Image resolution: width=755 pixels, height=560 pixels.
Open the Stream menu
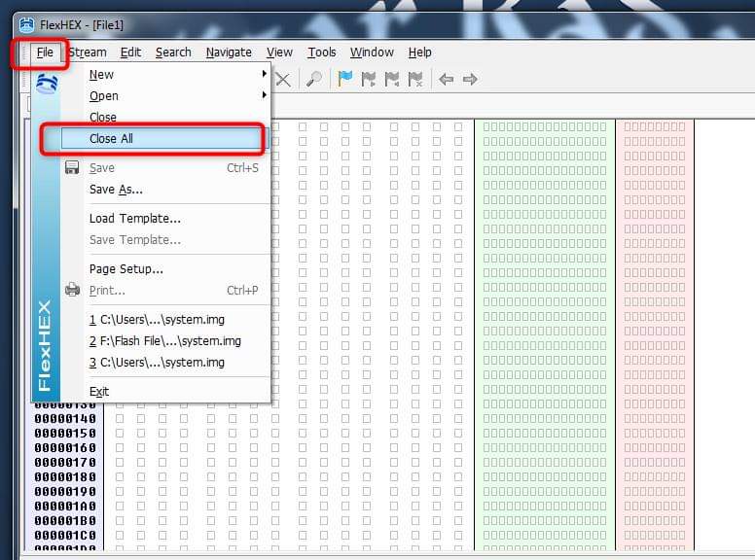click(88, 52)
